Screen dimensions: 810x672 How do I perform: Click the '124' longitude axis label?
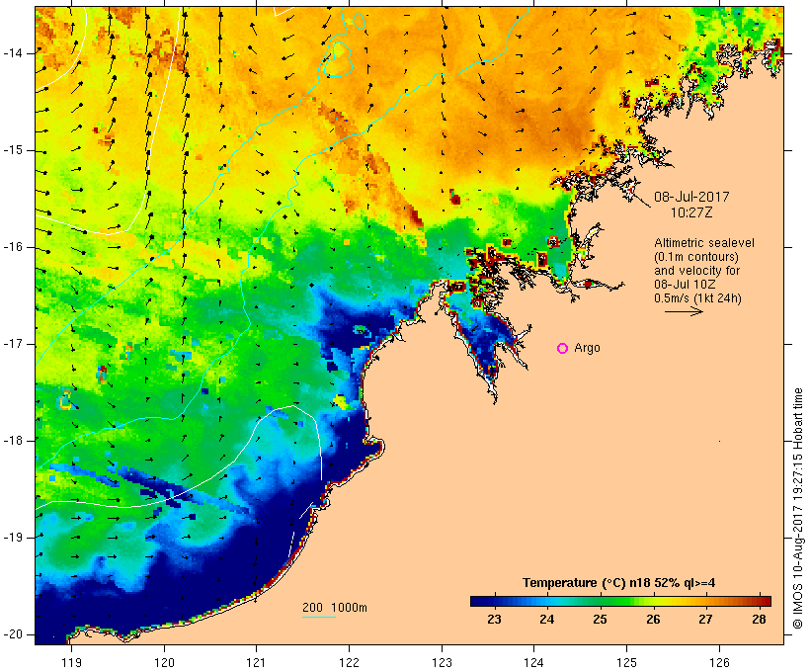pos(533,662)
